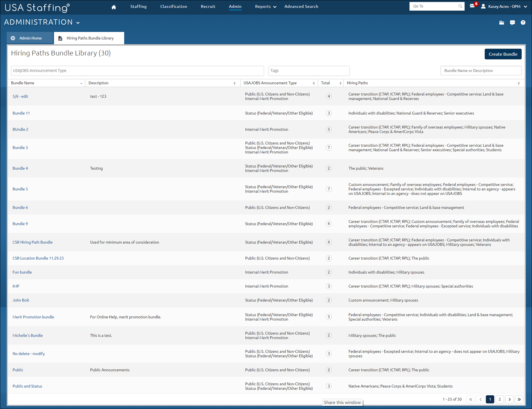Switch to the Admin Home tab
This screenshot has height=409, width=532.
(x=30, y=38)
